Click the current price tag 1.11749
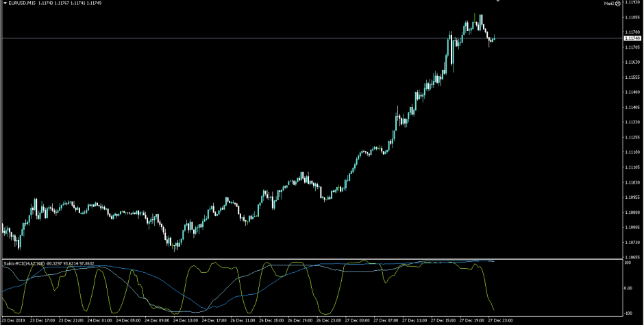644x325 pixels. tap(632, 38)
